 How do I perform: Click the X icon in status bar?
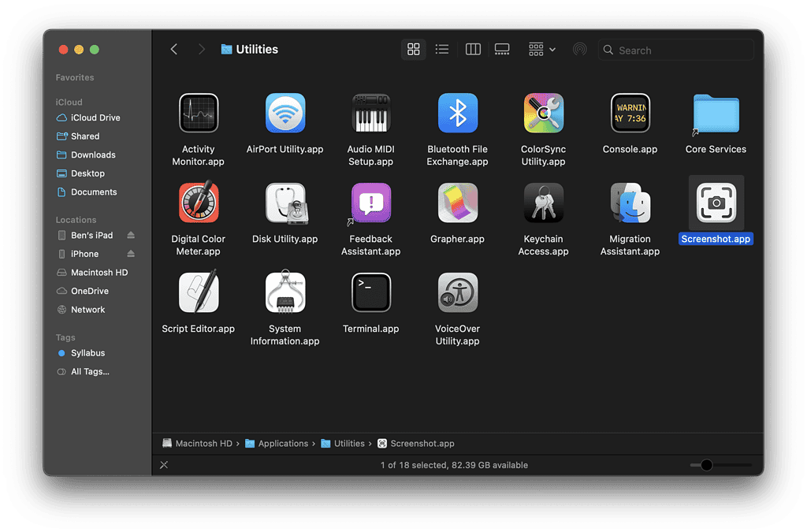[164, 464]
